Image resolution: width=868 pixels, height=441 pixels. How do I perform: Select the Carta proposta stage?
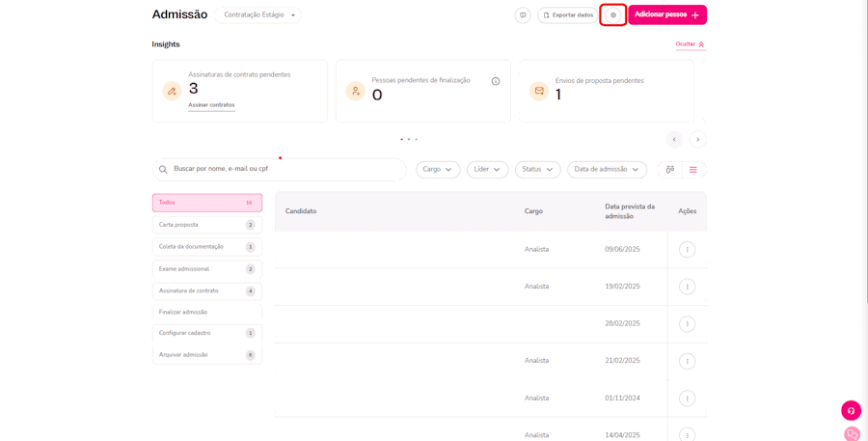(207, 225)
